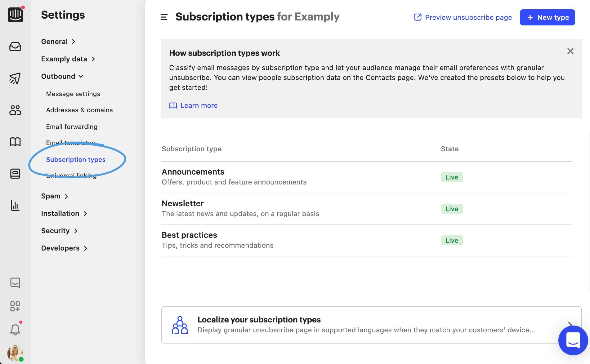The image size is (590, 364).
Task: Expand the Installation settings section
Action: pyautogui.click(x=64, y=213)
